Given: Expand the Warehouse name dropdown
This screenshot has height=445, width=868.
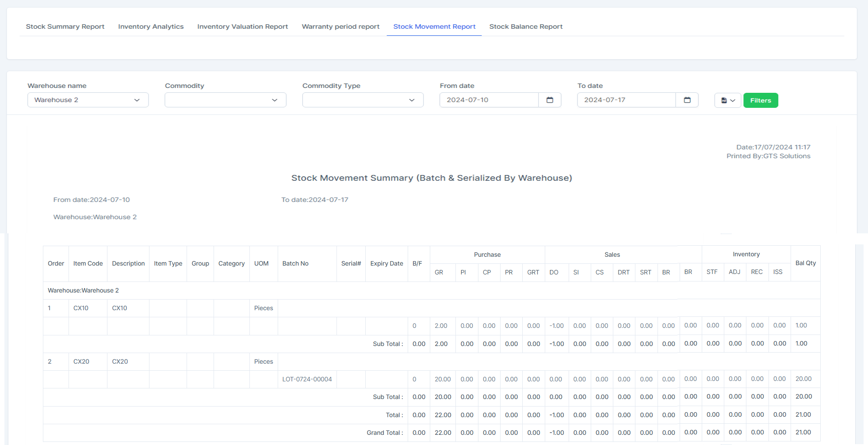Looking at the screenshot, I should pyautogui.click(x=88, y=100).
